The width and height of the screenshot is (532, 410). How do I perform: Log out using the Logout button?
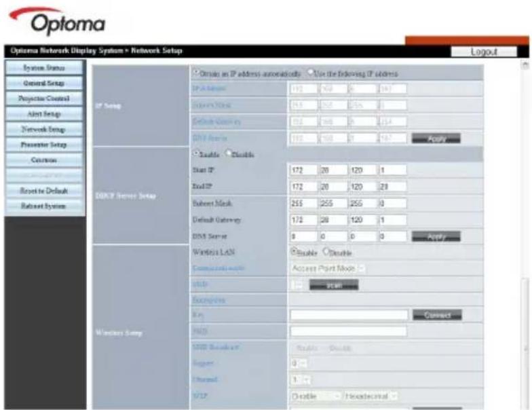484,52
